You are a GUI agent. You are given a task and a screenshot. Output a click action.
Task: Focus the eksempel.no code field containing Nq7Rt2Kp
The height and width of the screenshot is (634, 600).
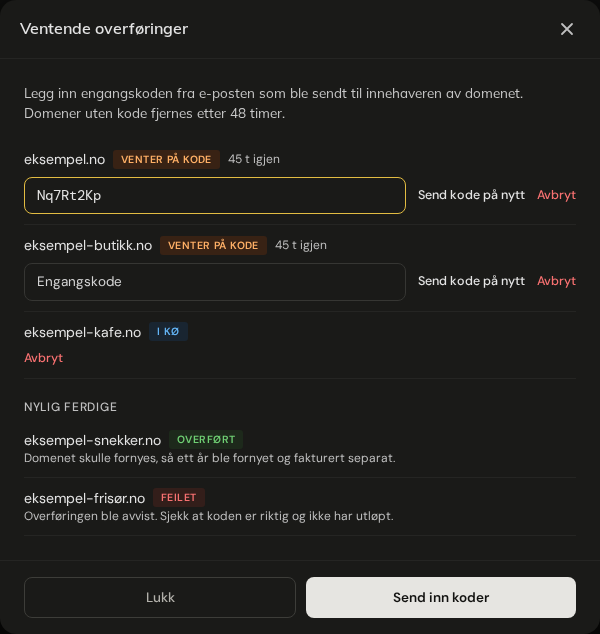click(x=215, y=195)
